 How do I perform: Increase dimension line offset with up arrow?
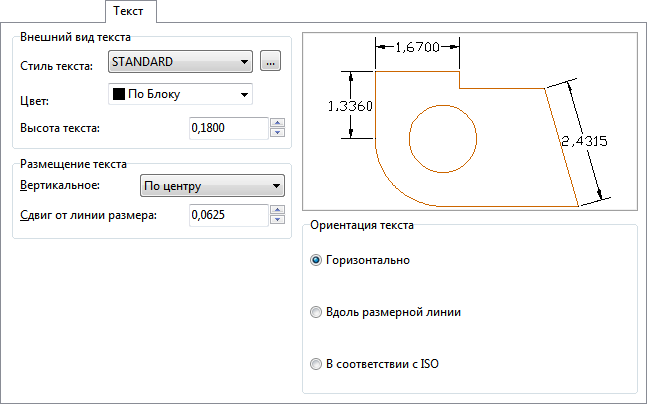pyautogui.click(x=277, y=210)
